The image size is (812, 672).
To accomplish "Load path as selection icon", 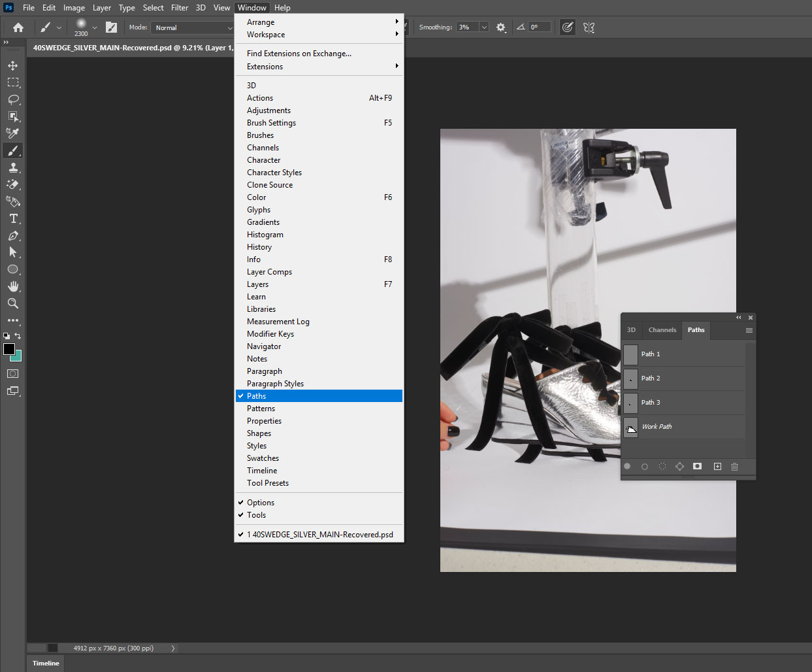I will pos(662,466).
